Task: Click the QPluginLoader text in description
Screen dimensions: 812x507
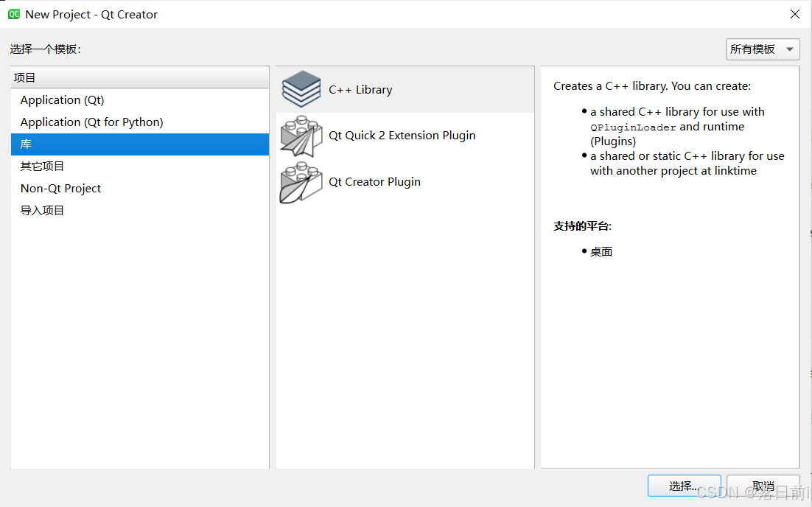Action: (x=633, y=127)
